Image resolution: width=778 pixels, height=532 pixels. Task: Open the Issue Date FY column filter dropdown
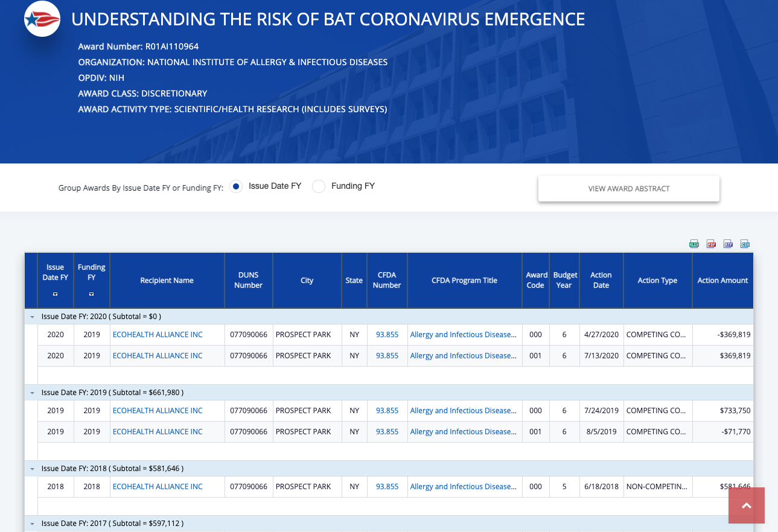[x=55, y=294]
